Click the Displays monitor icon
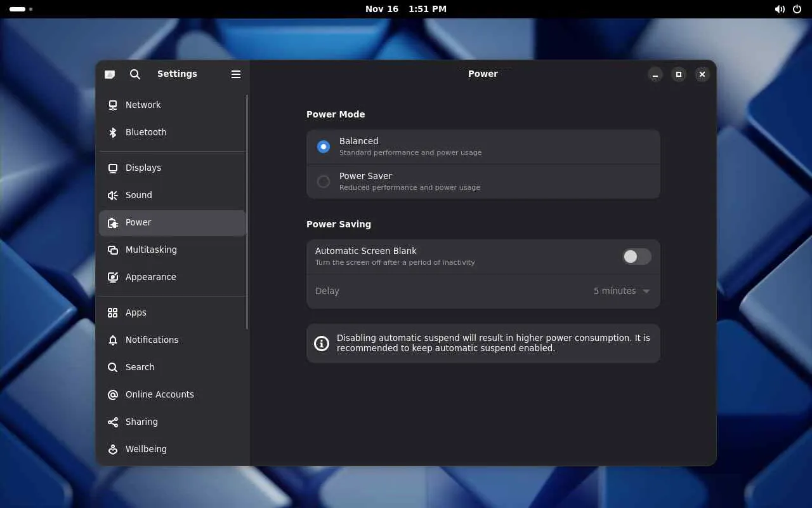 pos(113,168)
